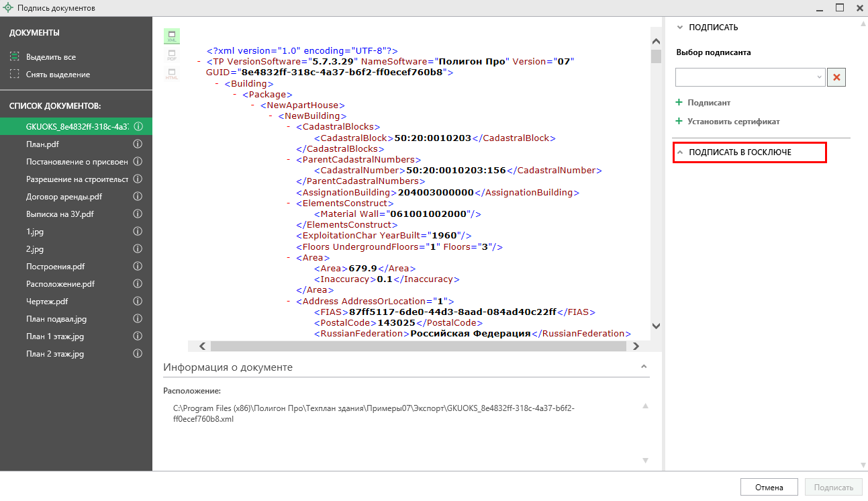Select План подвал.jpg in document list

point(56,319)
